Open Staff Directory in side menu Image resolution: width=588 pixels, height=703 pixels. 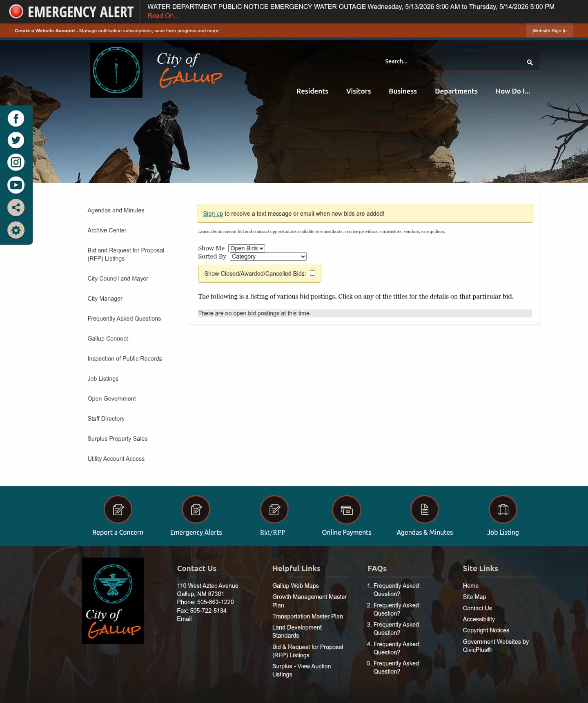[106, 419]
